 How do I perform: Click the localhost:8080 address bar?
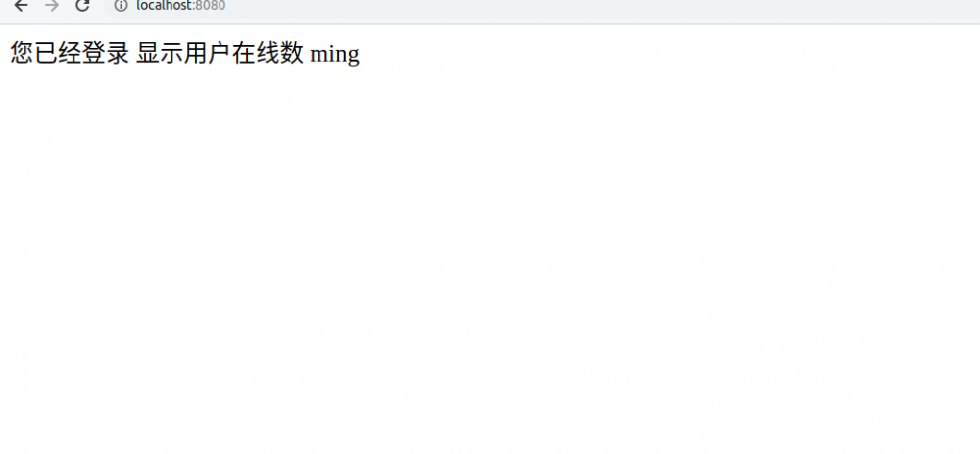click(392, 6)
